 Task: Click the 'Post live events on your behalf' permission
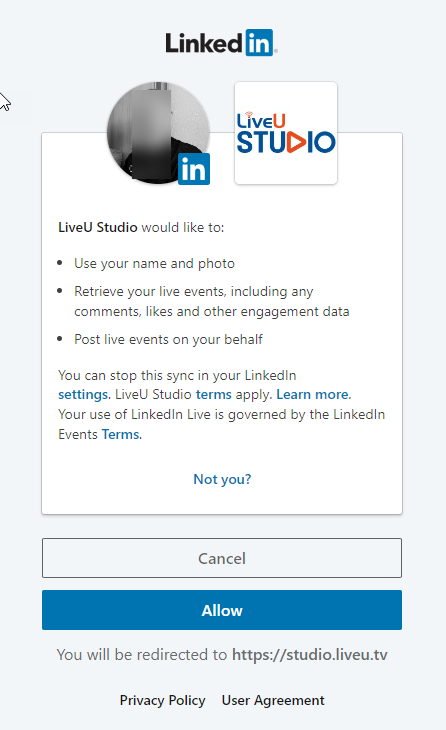tap(169, 339)
